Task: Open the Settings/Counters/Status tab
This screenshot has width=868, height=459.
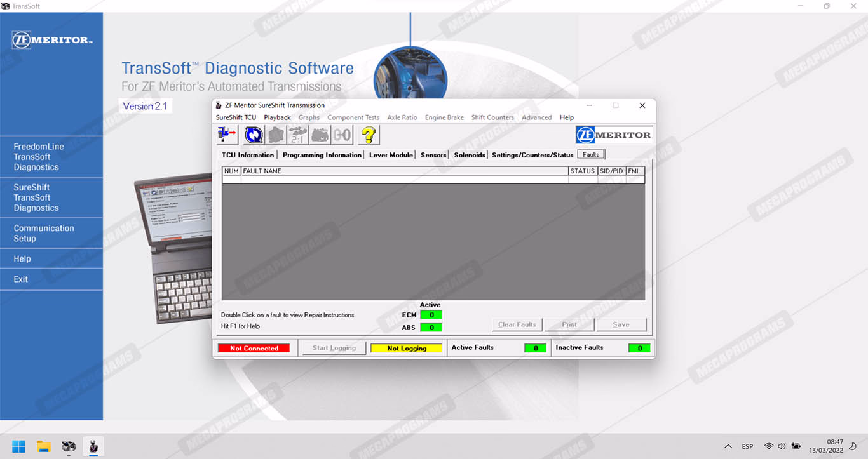Action: pyautogui.click(x=532, y=155)
